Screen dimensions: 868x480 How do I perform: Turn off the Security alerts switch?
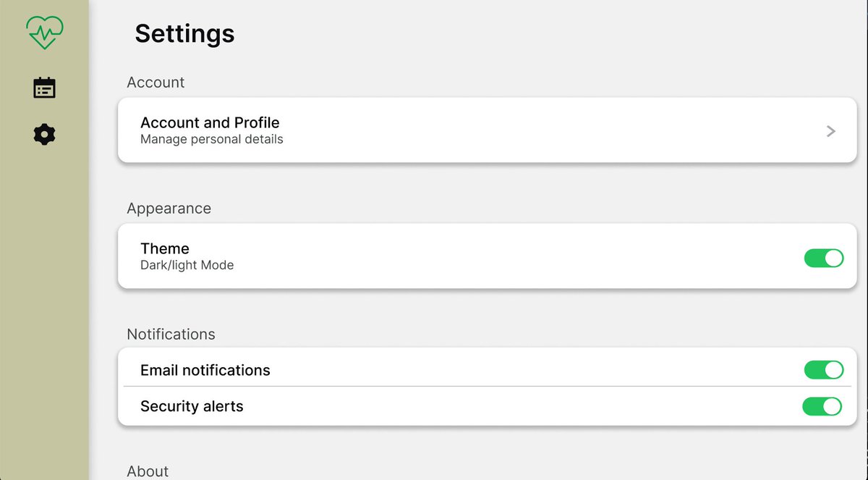(822, 406)
